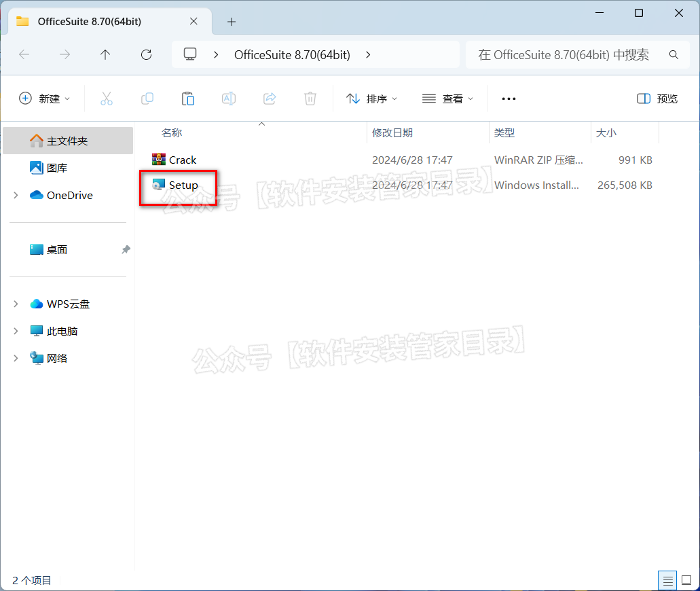Click the Share icon in the toolbar
This screenshot has height=591, width=700.
pos(270,98)
